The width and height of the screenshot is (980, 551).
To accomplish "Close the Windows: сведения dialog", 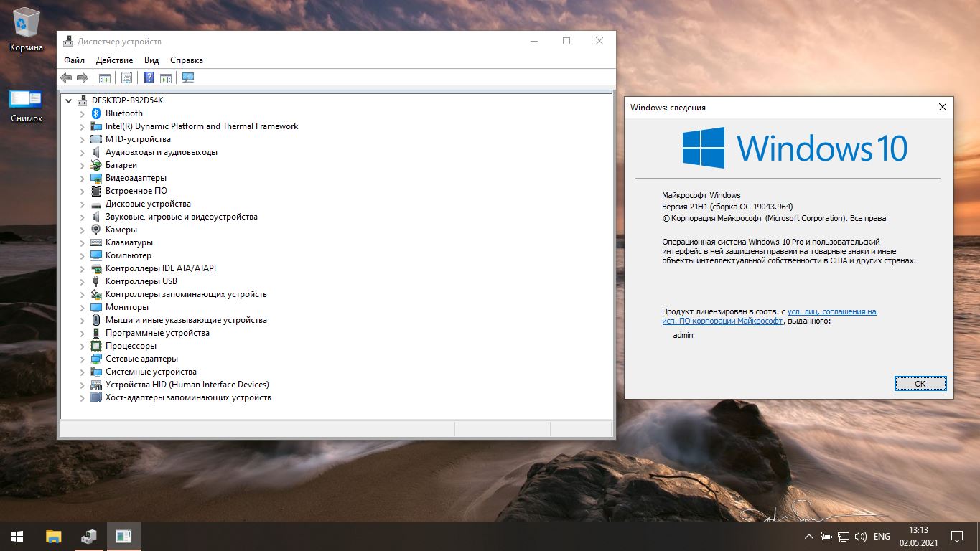I will tap(942, 107).
